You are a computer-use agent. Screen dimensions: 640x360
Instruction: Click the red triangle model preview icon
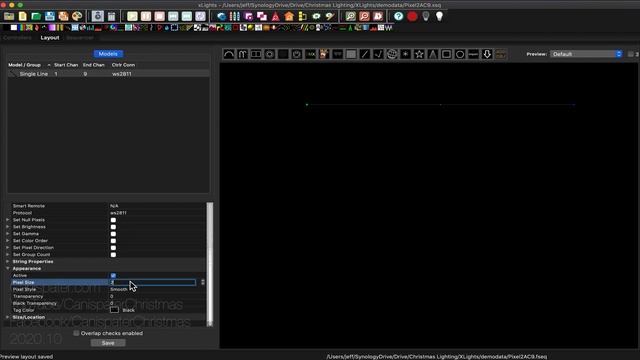click(276, 16)
